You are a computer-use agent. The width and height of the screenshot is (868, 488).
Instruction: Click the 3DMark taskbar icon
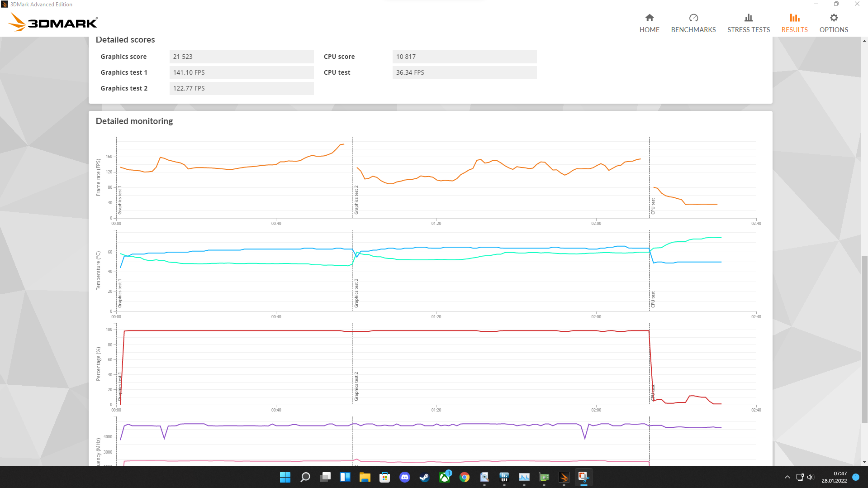point(564,477)
